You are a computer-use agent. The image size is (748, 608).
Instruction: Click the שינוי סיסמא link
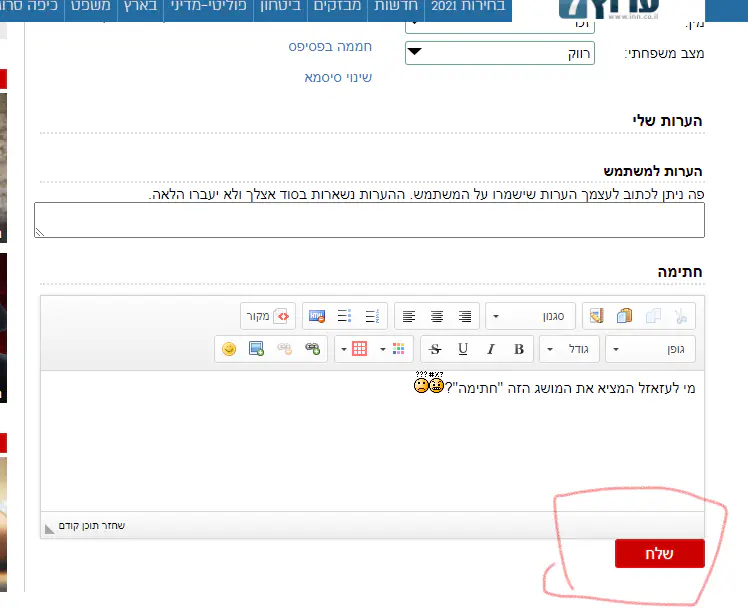(x=338, y=77)
